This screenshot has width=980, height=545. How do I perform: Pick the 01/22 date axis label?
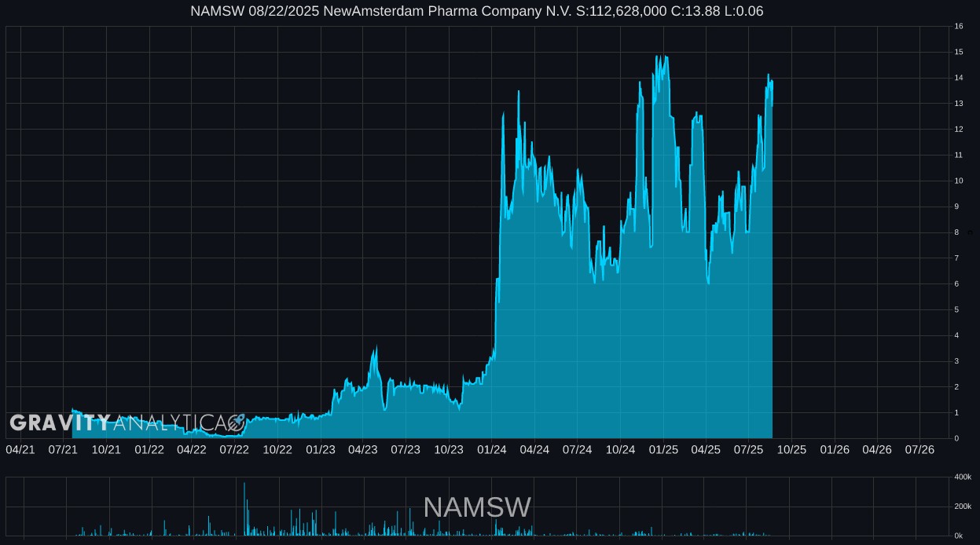point(149,450)
